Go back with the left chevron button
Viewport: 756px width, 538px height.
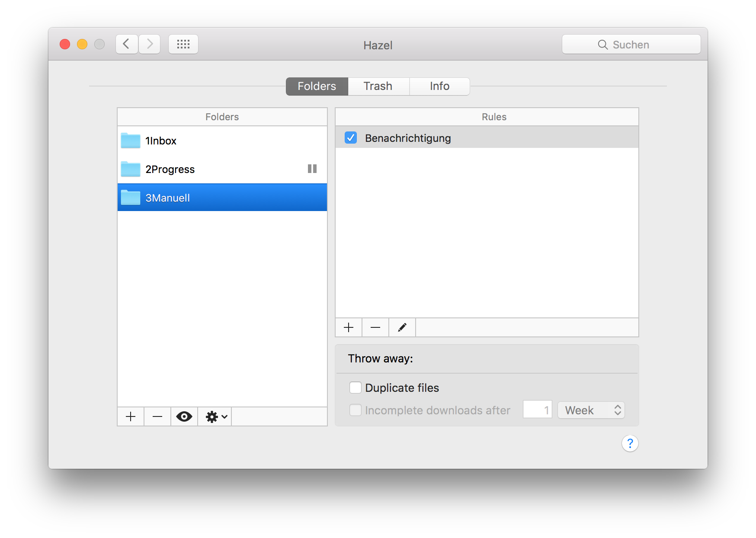point(127,44)
